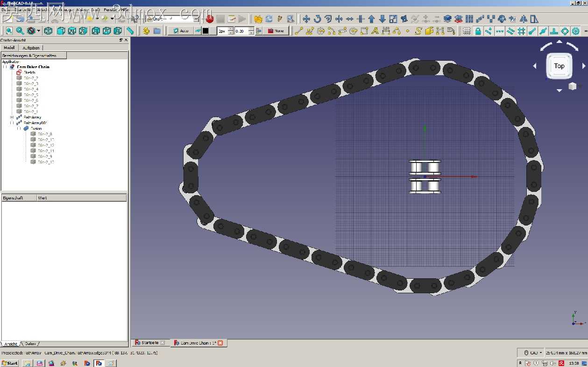588x367 pixels.
Task: Select the Draft Array tool
Action: point(469,19)
